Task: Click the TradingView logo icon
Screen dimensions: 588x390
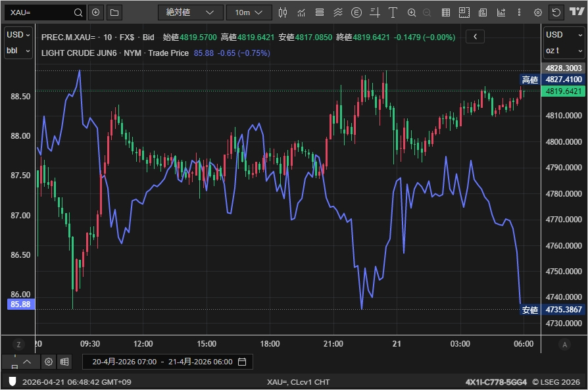Action: (577, 12)
